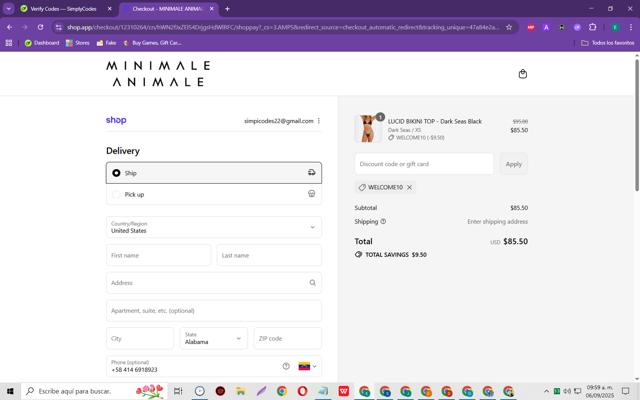This screenshot has width=640, height=400.
Task: Click the Shipping info question mark icon
Action: tap(383, 221)
